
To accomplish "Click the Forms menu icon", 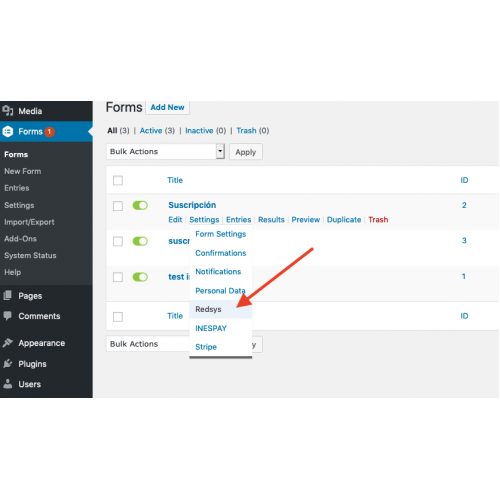I will coord(8,131).
